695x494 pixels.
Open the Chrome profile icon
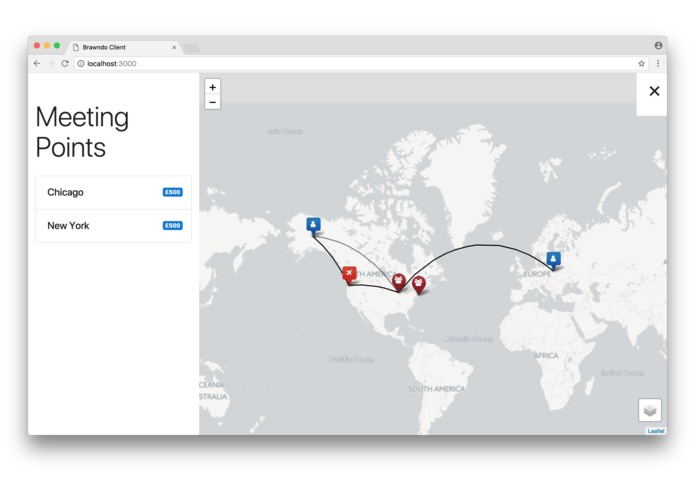coord(658,45)
